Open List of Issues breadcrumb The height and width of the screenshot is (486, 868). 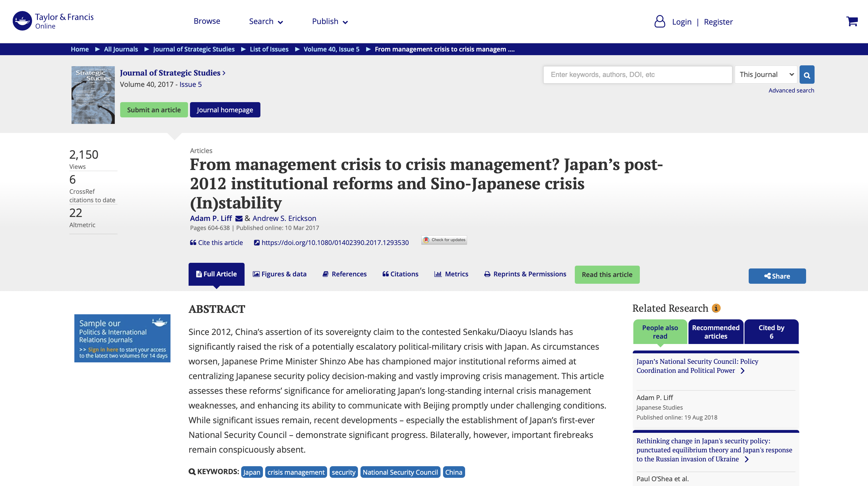coord(269,49)
